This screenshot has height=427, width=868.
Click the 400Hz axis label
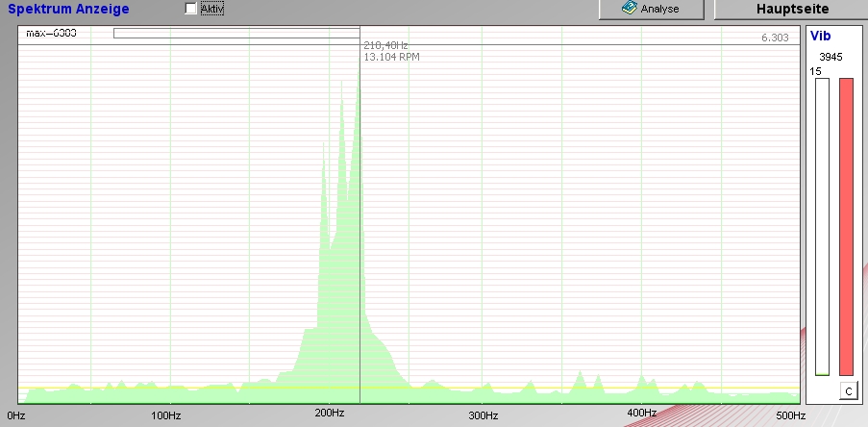(x=641, y=414)
